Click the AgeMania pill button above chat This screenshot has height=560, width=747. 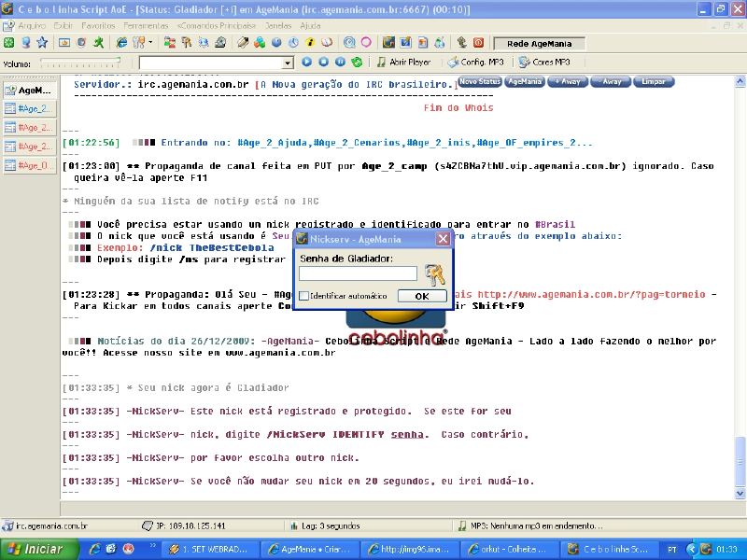[x=525, y=81]
